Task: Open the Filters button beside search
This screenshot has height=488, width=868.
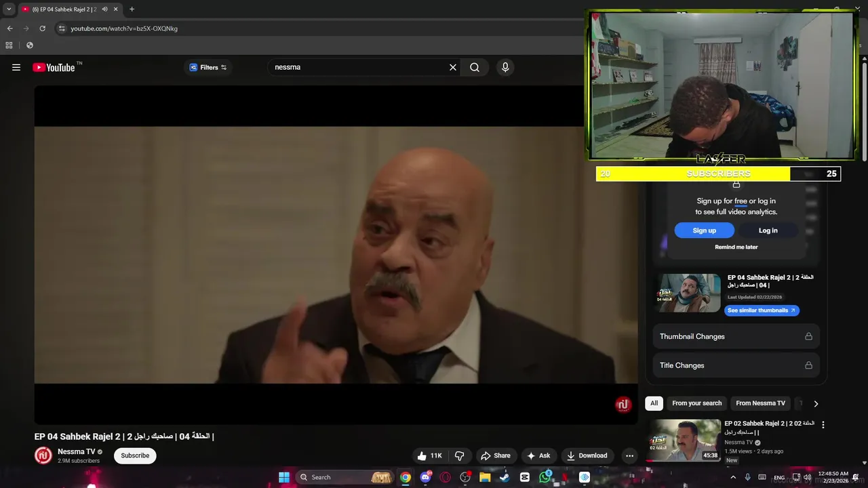Action: point(208,67)
